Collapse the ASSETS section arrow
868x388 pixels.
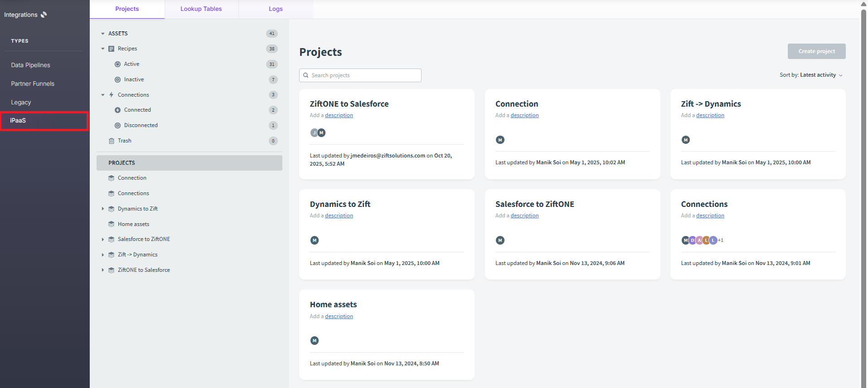click(103, 34)
